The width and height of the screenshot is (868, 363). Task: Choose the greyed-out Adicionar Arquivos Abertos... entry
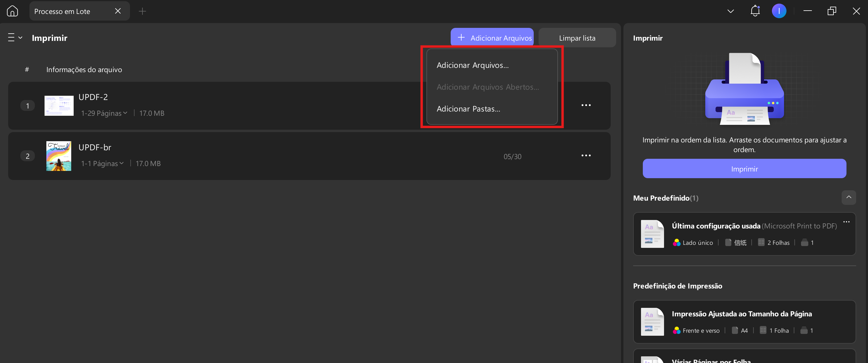[492, 87]
